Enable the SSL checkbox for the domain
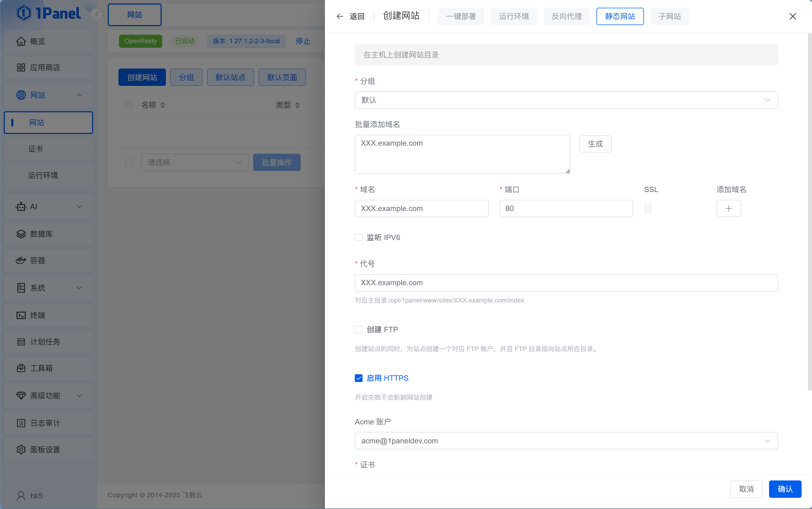The height and width of the screenshot is (509, 812). (x=648, y=208)
